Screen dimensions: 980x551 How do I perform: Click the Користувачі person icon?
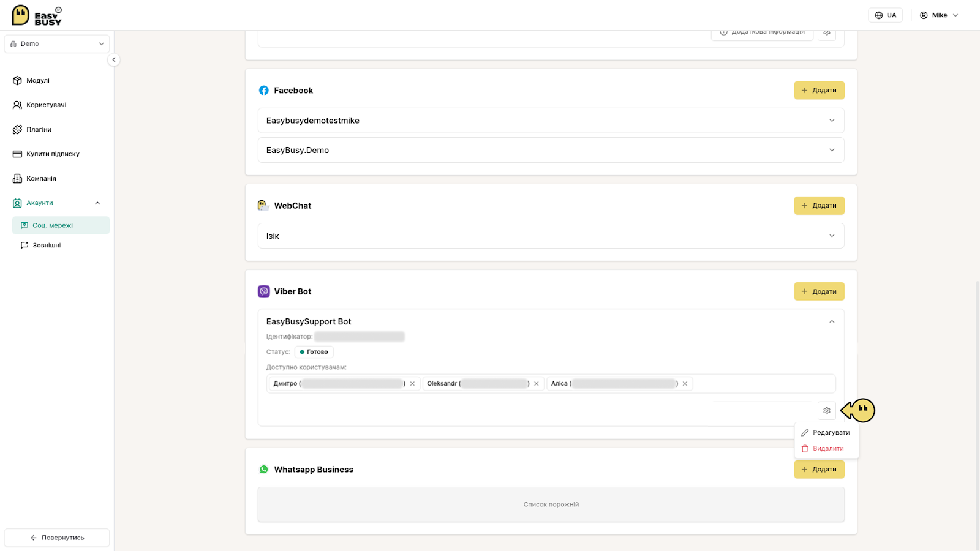[17, 105]
